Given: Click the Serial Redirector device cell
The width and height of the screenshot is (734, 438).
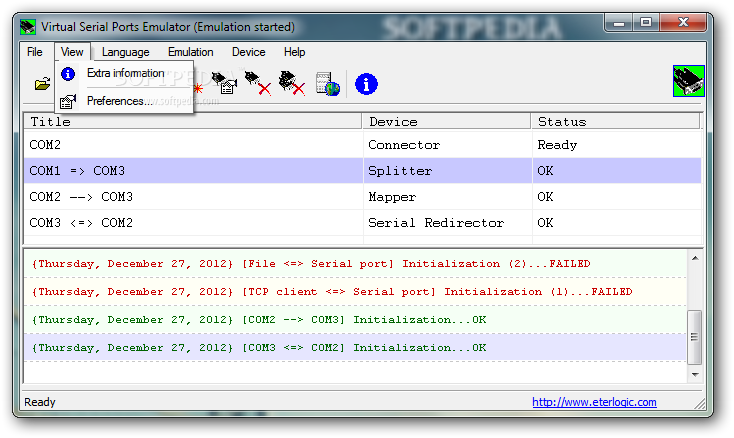Looking at the screenshot, I should 448,223.
